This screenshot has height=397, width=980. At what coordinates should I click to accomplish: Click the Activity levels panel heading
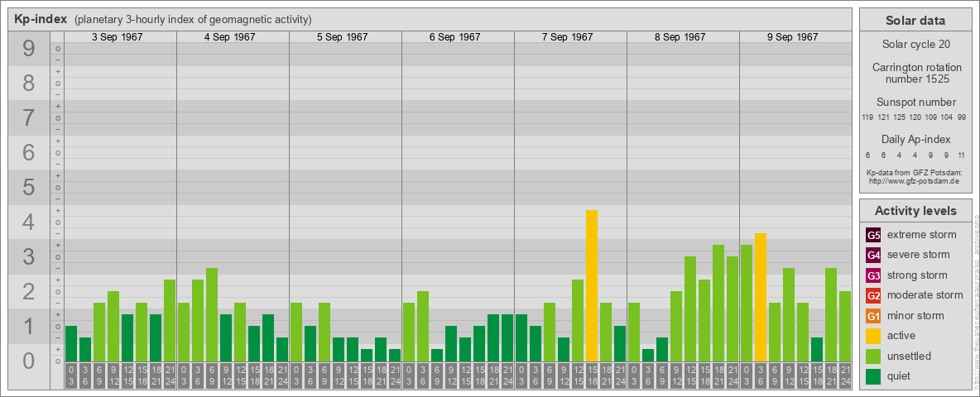(x=915, y=211)
